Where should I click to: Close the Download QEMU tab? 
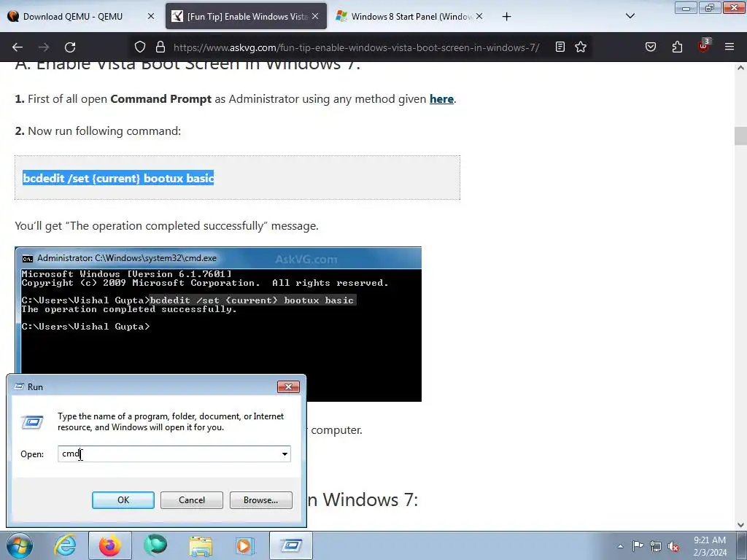150,16
